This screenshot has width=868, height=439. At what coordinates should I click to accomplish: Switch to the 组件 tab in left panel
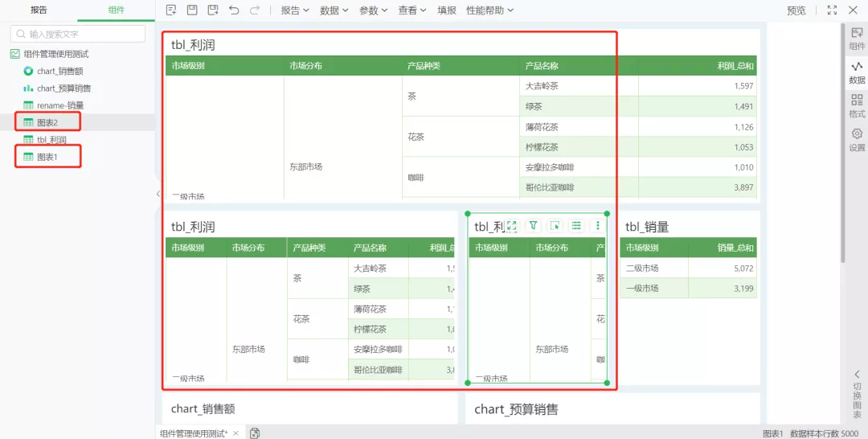117,10
